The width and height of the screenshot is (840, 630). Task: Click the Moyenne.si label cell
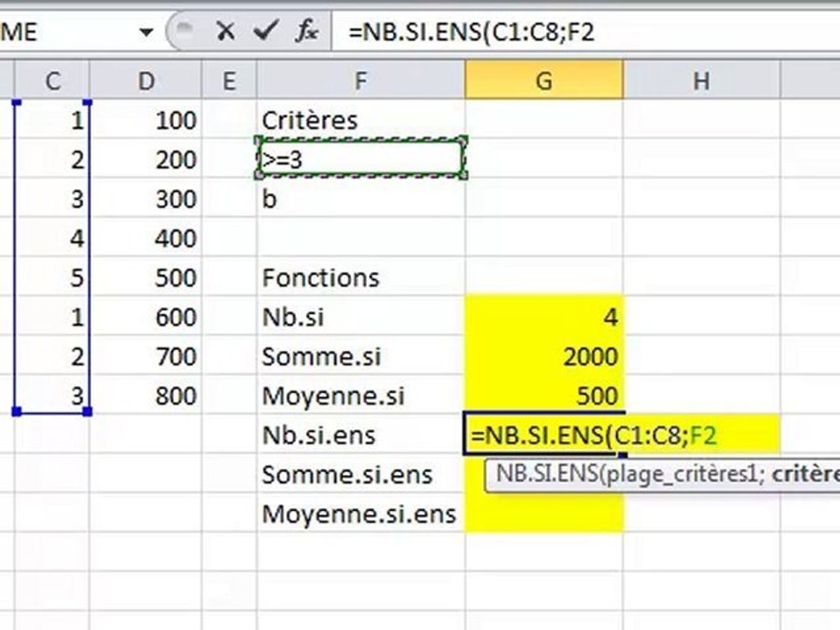click(361, 395)
